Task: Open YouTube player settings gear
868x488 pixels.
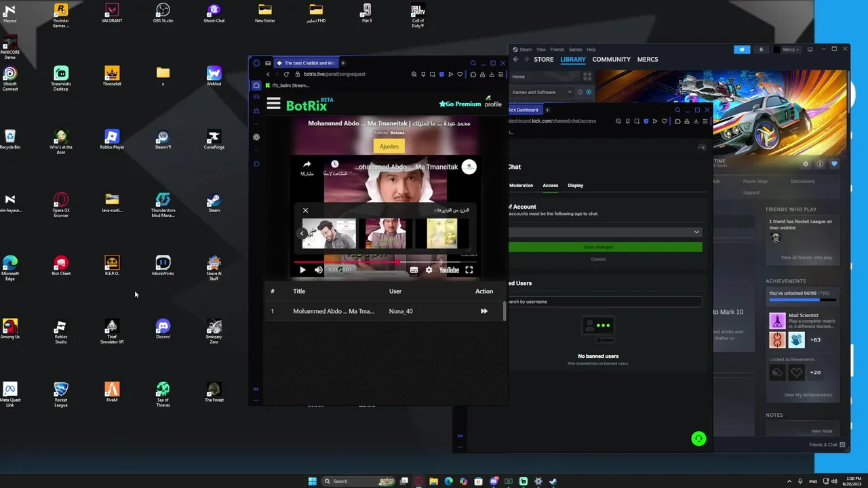Action: pyautogui.click(x=429, y=270)
